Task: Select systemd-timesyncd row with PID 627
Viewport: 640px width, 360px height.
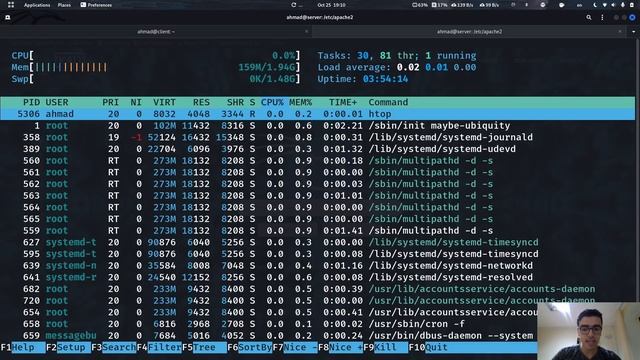Action: coord(318,242)
